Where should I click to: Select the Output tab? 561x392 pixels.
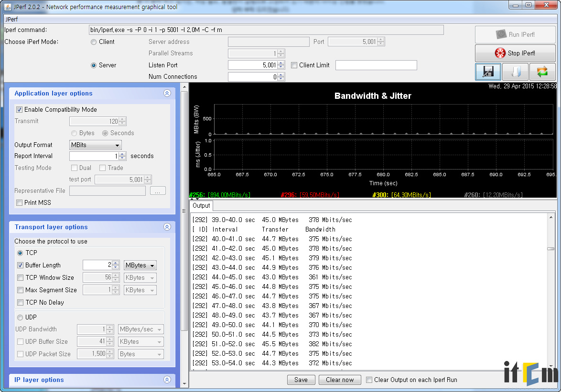(x=201, y=205)
